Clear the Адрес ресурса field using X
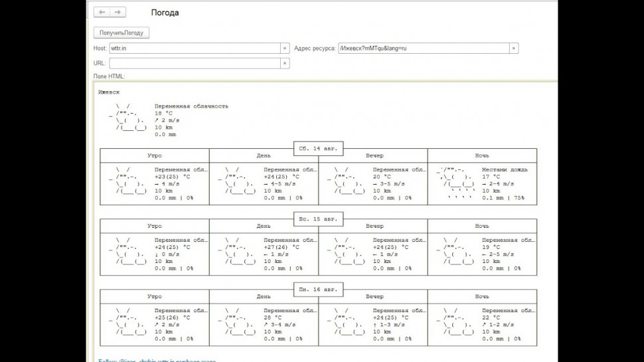This screenshot has height=362, width=644. point(513,48)
